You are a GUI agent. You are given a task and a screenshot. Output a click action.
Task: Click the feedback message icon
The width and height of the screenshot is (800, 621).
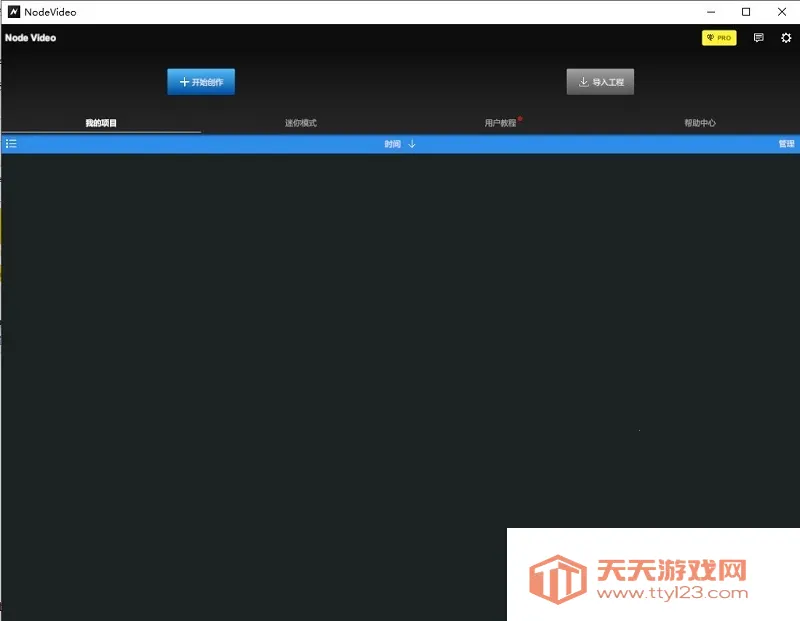point(758,37)
